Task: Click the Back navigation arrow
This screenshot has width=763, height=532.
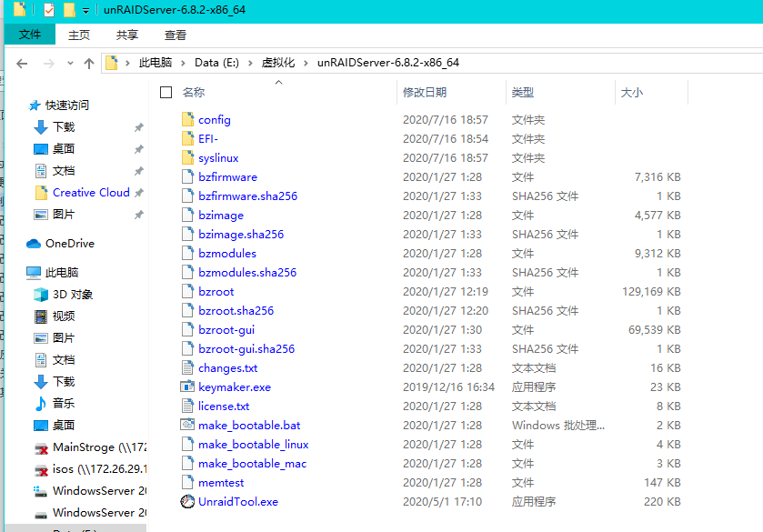Action: (x=23, y=63)
